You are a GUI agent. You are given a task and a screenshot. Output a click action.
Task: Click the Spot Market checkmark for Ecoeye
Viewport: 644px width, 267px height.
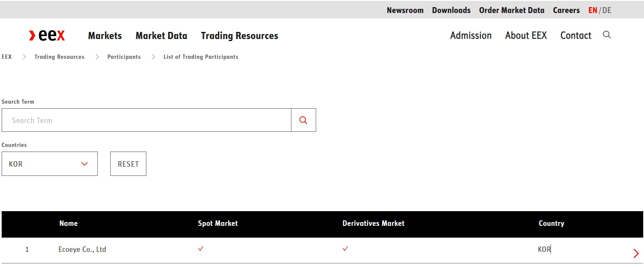click(x=200, y=249)
